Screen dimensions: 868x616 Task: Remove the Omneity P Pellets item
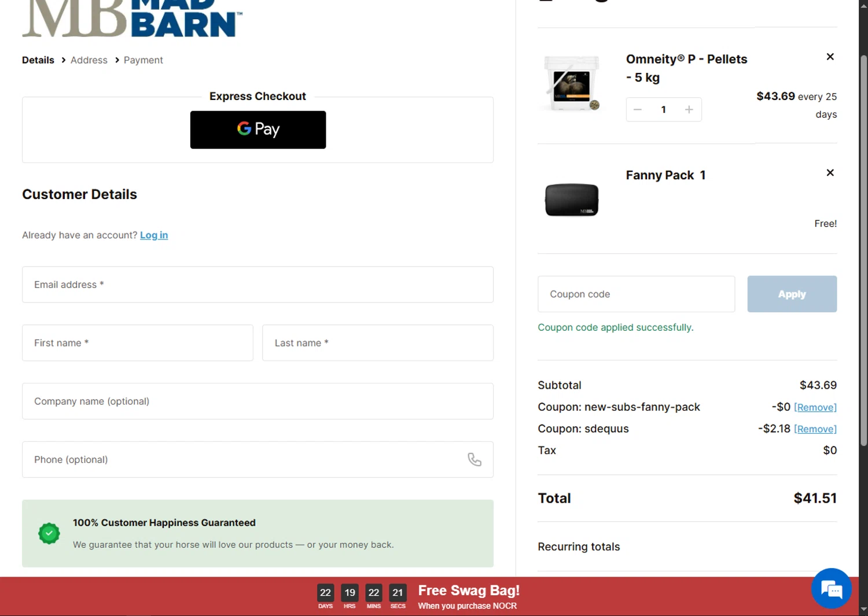[830, 57]
